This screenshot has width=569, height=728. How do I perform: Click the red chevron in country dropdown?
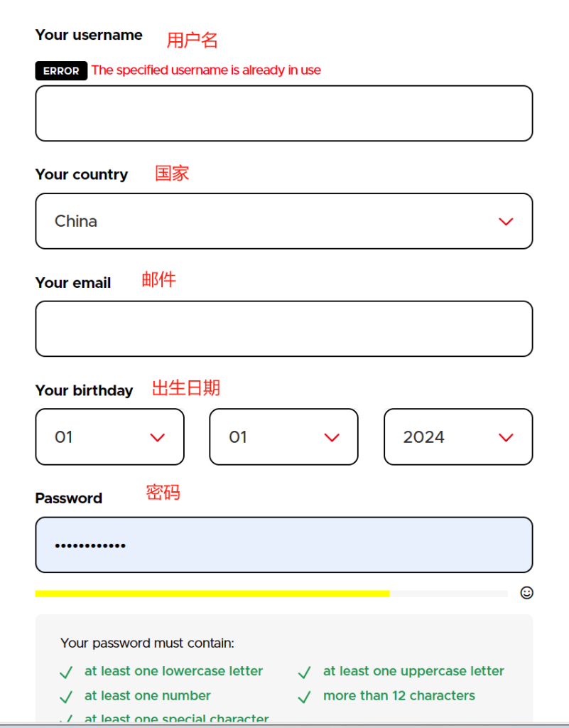click(x=506, y=222)
